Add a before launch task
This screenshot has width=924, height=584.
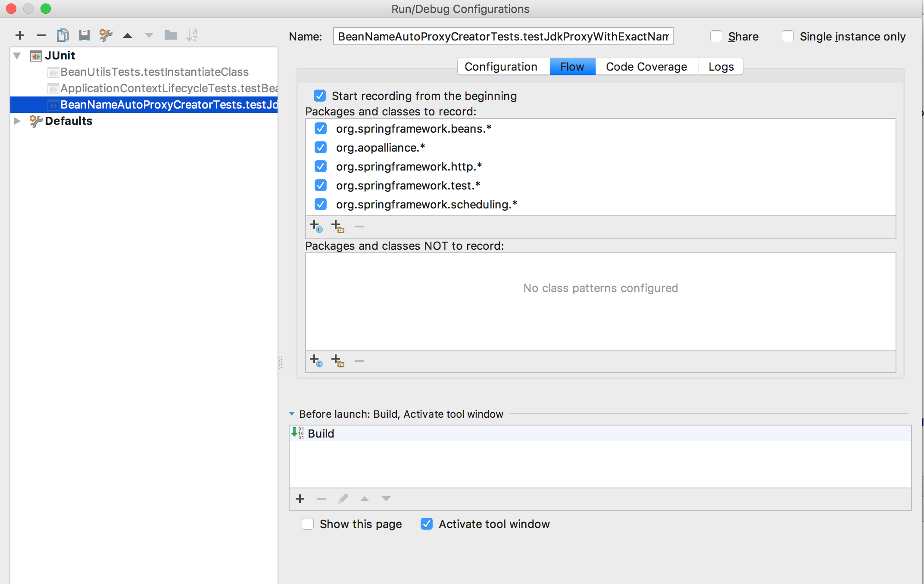coord(300,499)
